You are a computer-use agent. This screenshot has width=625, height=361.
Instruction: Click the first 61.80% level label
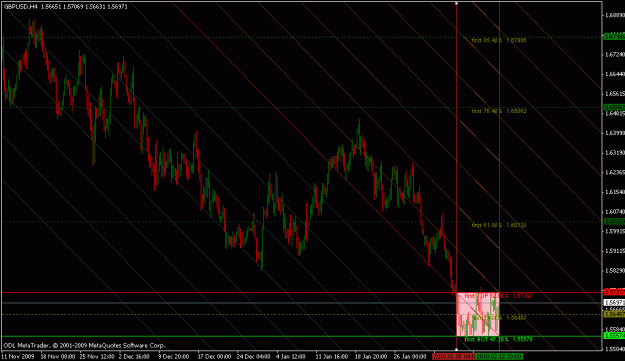coord(499,225)
